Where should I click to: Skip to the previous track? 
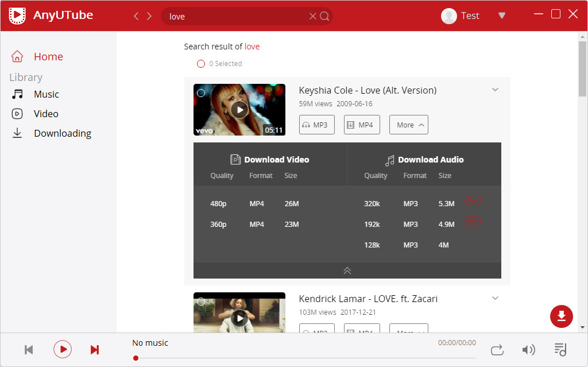[x=29, y=350]
